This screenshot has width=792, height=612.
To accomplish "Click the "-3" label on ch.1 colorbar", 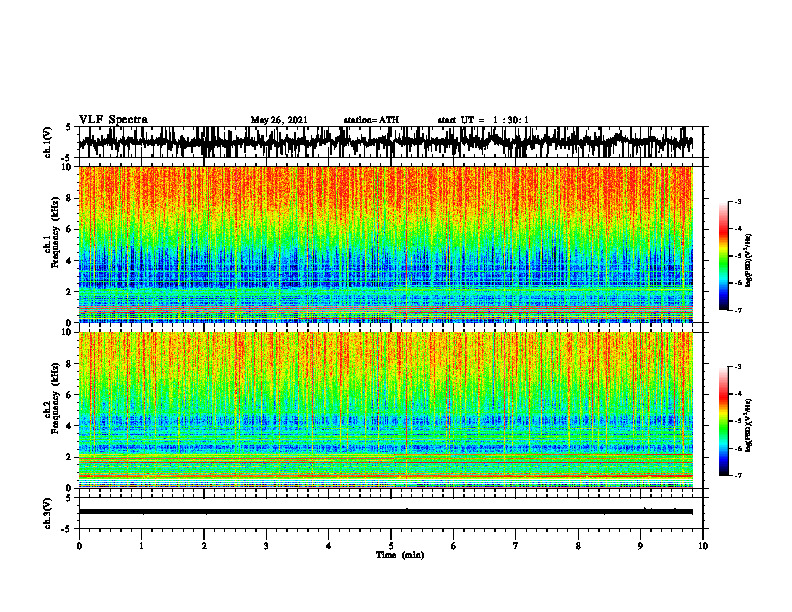I will [x=738, y=202].
